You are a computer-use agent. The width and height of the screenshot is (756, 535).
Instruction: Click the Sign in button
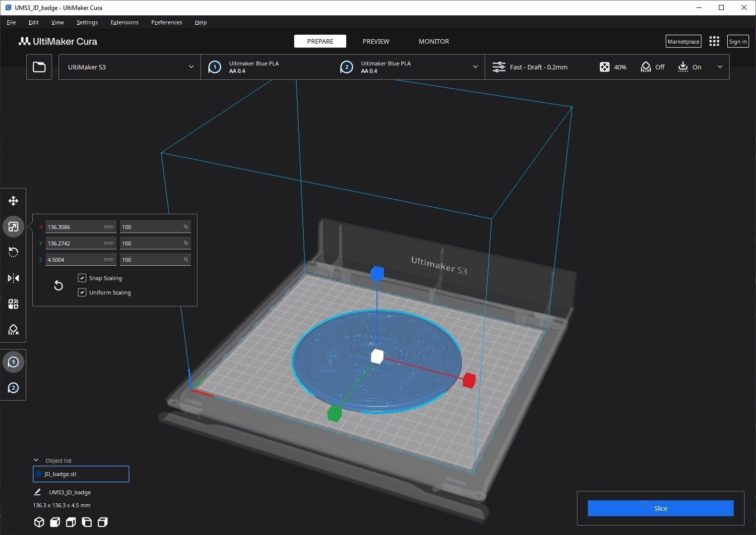(x=738, y=42)
